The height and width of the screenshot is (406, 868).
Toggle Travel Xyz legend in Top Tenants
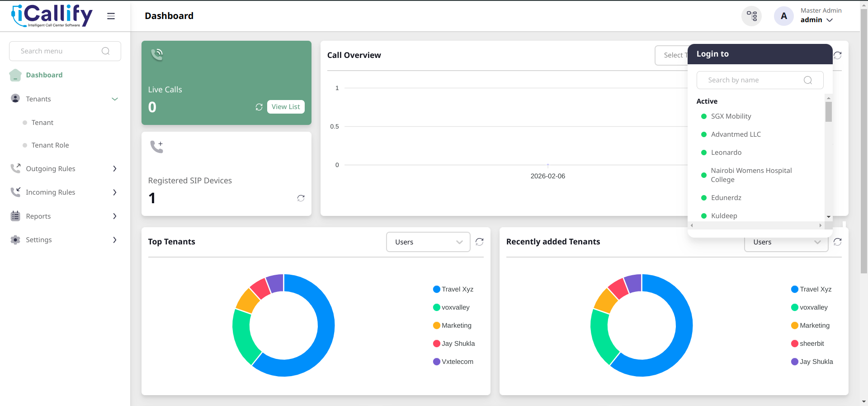tap(453, 289)
